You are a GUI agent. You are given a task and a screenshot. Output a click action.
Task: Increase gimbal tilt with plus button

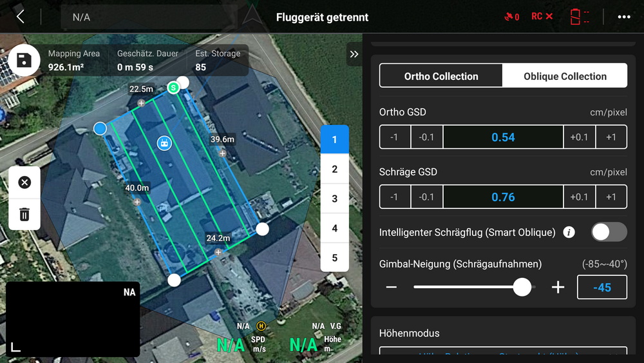tap(558, 287)
